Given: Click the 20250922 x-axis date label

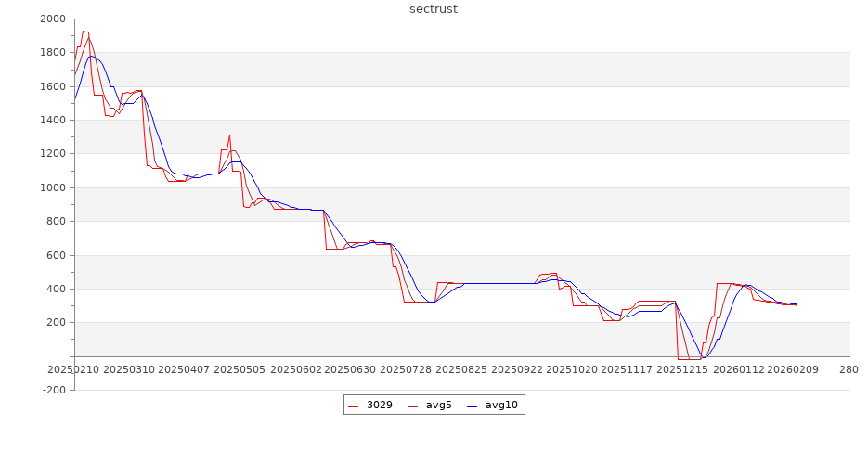Looking at the screenshot, I should click(516, 369).
